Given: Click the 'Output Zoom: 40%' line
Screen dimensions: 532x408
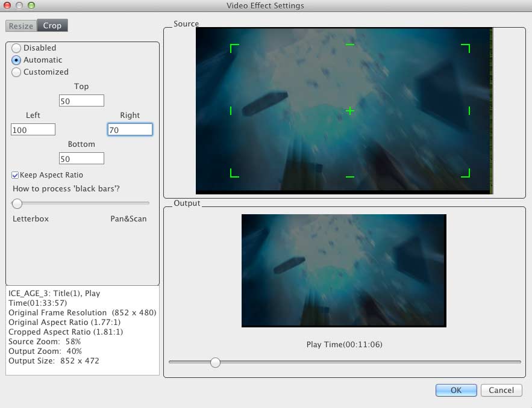Looking at the screenshot, I should 45,351.
